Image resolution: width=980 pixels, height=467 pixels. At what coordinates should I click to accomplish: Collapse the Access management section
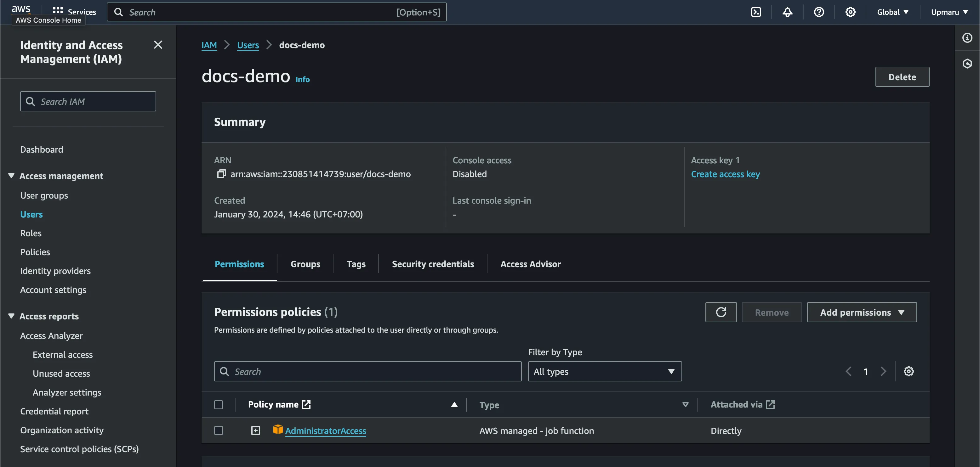click(11, 176)
